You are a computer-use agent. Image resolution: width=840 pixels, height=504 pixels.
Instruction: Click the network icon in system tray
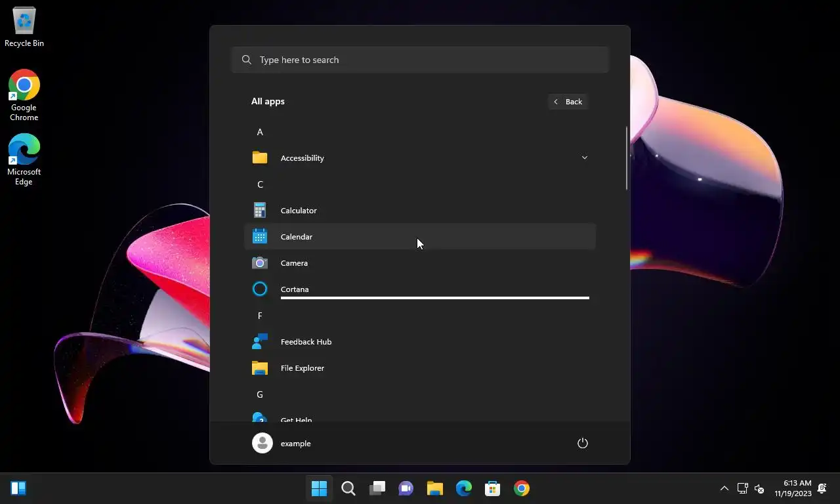(x=743, y=488)
